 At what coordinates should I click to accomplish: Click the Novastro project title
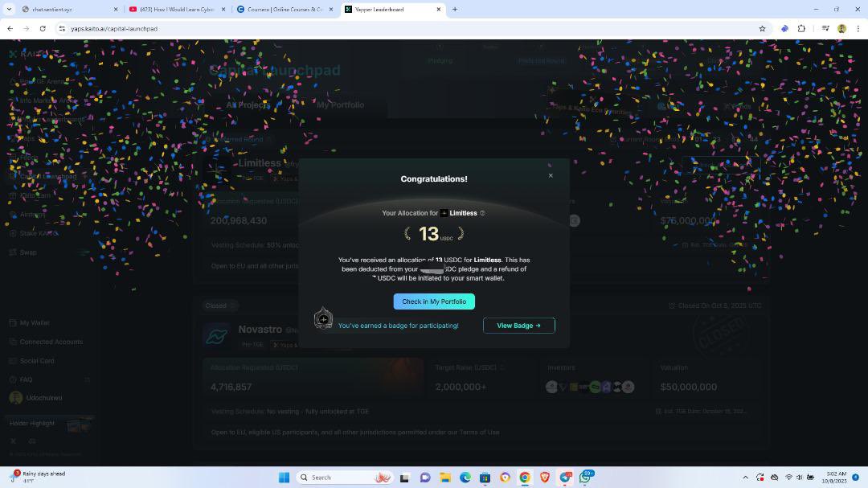click(x=260, y=330)
